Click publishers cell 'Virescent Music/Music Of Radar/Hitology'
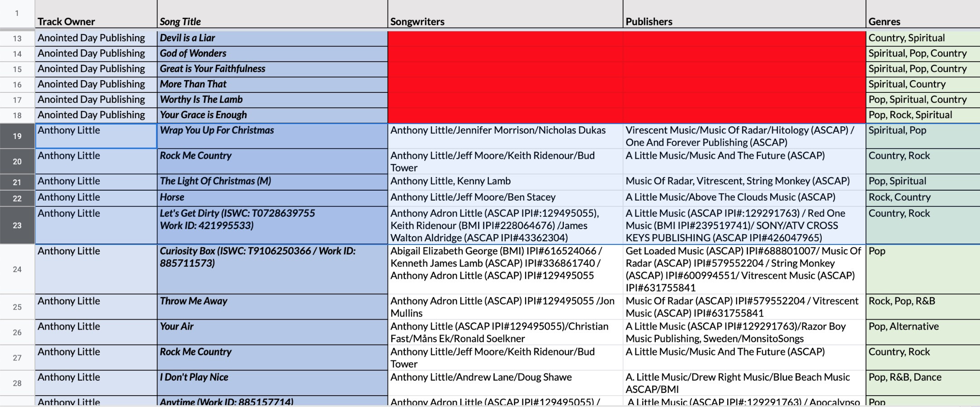The height and width of the screenshot is (407, 980). tap(744, 136)
